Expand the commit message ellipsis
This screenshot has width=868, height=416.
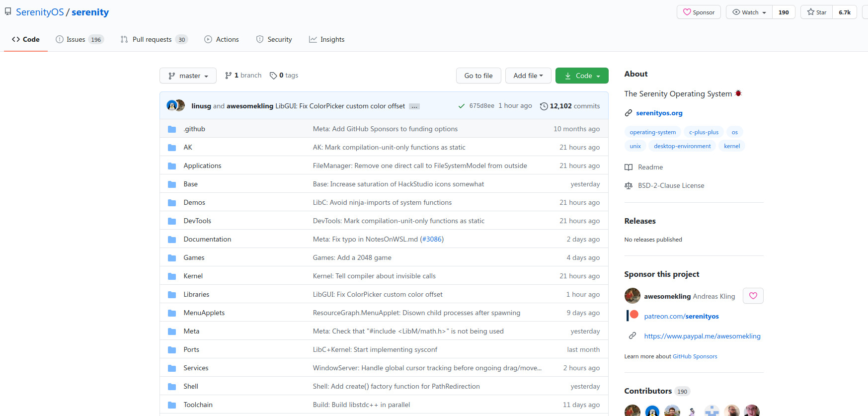point(414,106)
